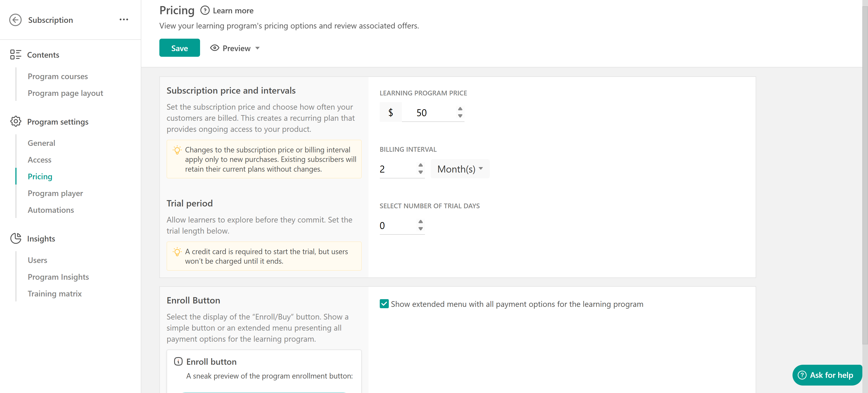Open the three-dots Subscription options menu
868x393 pixels.
[x=124, y=19]
